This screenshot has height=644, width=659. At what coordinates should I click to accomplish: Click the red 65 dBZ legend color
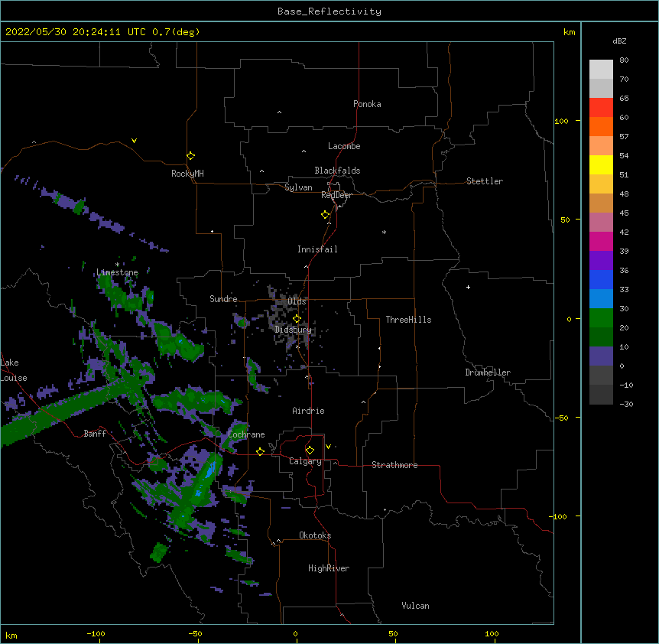tap(601, 107)
